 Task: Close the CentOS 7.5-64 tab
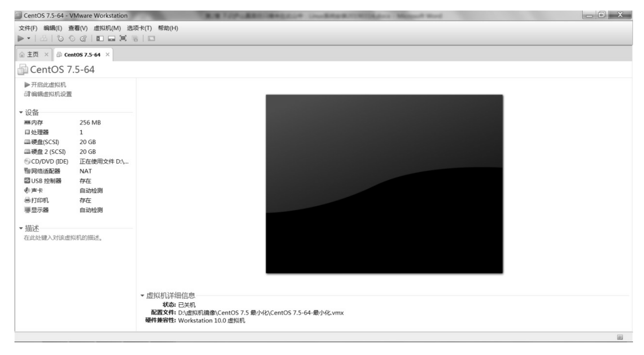click(x=107, y=55)
